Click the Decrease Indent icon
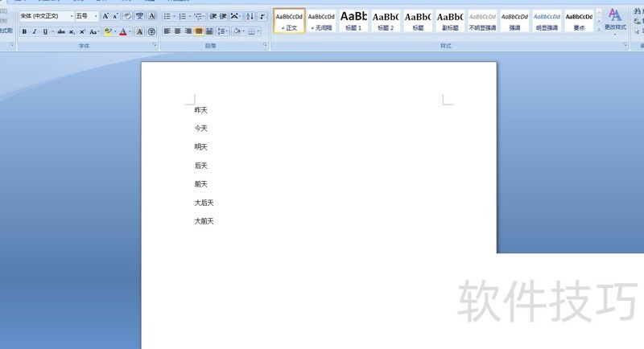644x349 pixels. [213, 16]
